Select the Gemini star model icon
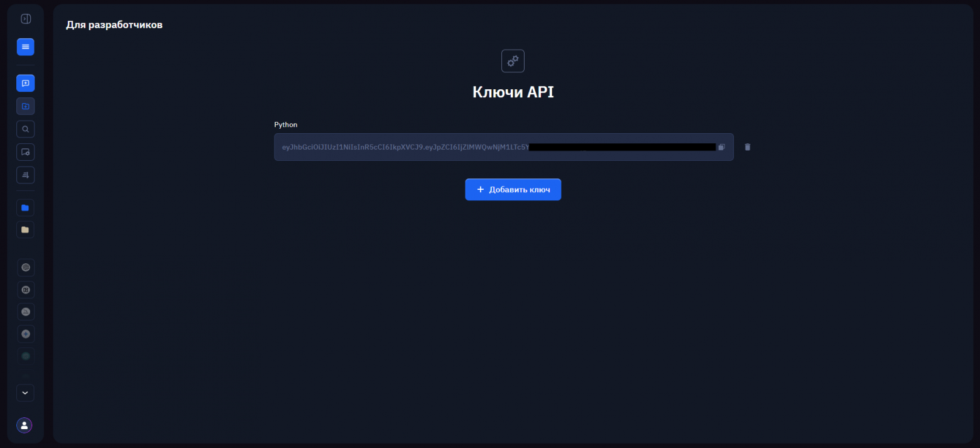 click(x=25, y=334)
